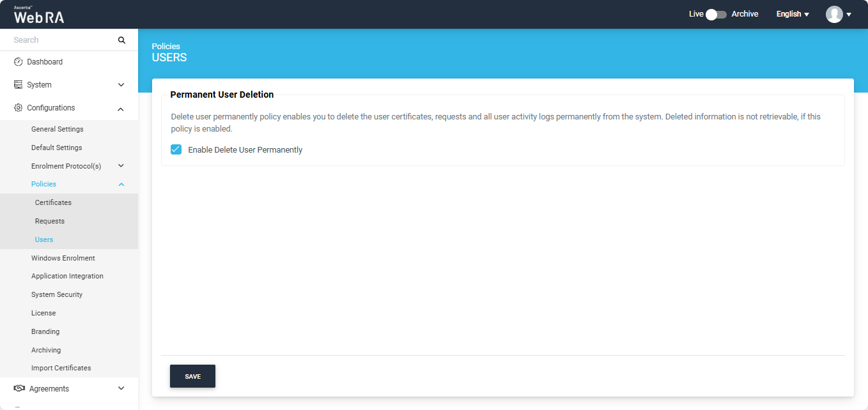
Task: Click the Dashboard gauge icon
Action: (18, 62)
